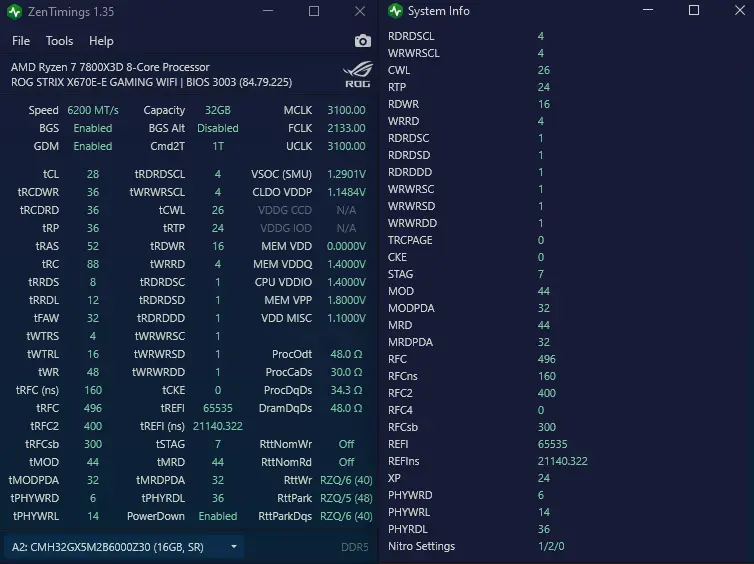754x564 pixels.
Task: Click the Nitro Settings value 1/2/0
Action: pos(551,546)
